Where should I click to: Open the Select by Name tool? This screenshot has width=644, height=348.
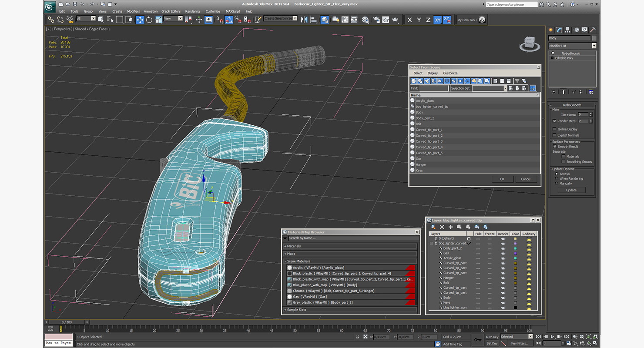pyautogui.click(x=110, y=20)
